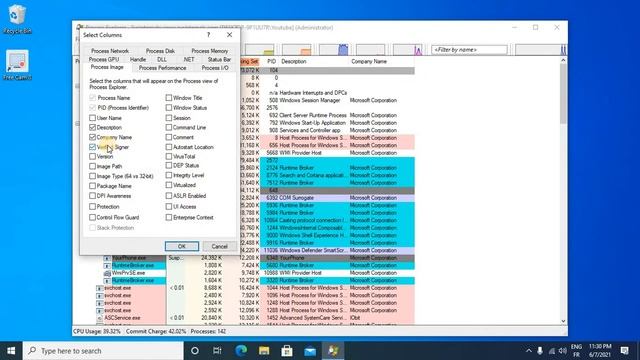Click the blue activity mini graph in toolbar
The width and height of the screenshot is (640, 360).
pyautogui.click(x=333, y=49)
